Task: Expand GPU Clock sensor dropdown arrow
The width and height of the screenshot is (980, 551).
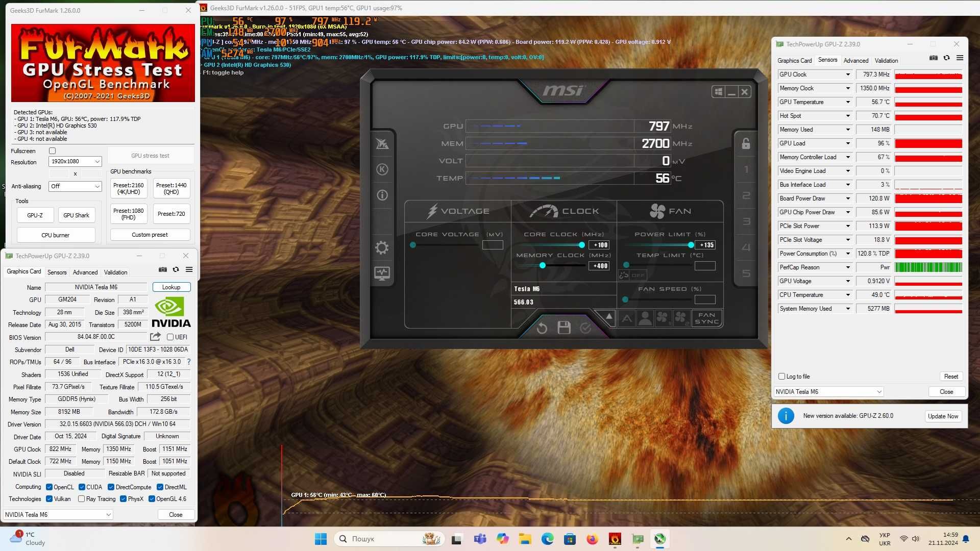Action: 848,74
